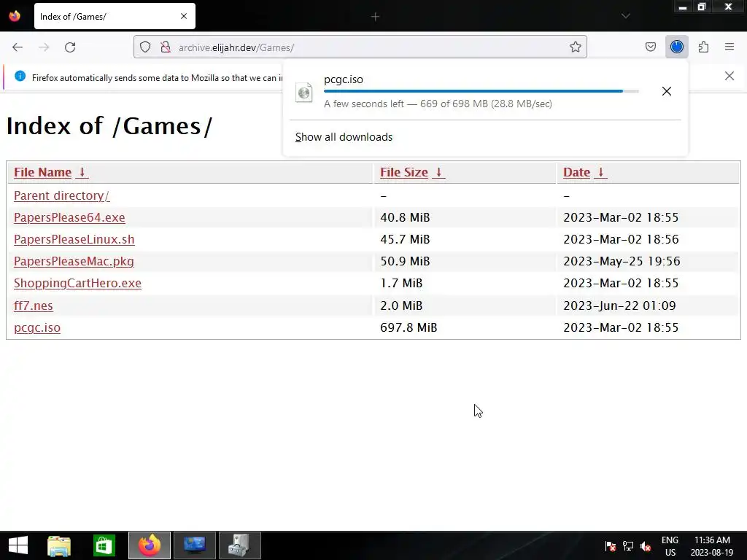Screen dimensions: 747x560
Task: Download ff7.nes file
Action: pos(34,306)
